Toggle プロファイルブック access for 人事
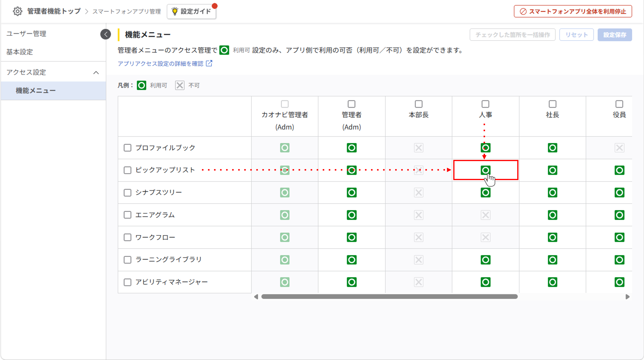The image size is (644, 360). click(485, 148)
